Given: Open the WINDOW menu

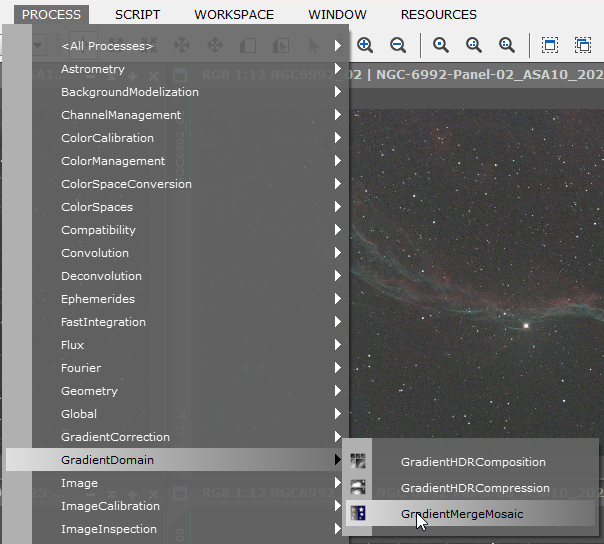Looking at the screenshot, I should pyautogui.click(x=337, y=15).
